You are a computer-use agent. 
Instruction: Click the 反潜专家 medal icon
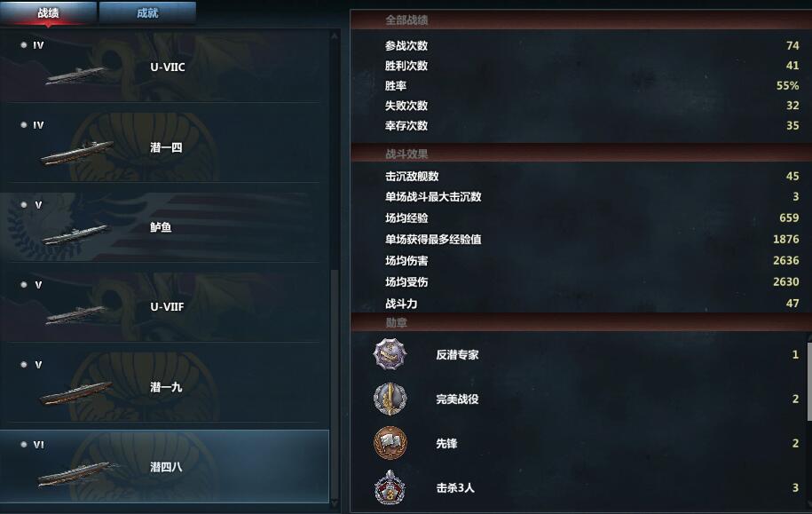(x=390, y=354)
